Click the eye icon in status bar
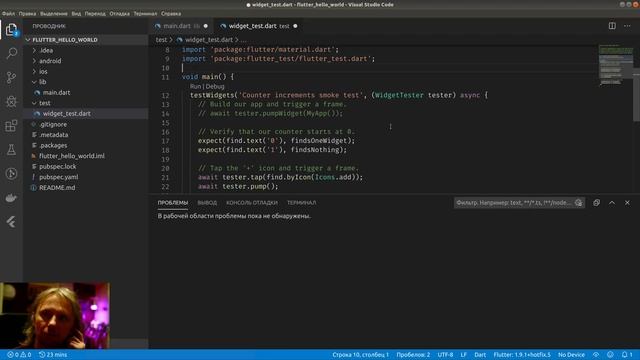Viewport: 640px width, 360px height. (x=596, y=355)
